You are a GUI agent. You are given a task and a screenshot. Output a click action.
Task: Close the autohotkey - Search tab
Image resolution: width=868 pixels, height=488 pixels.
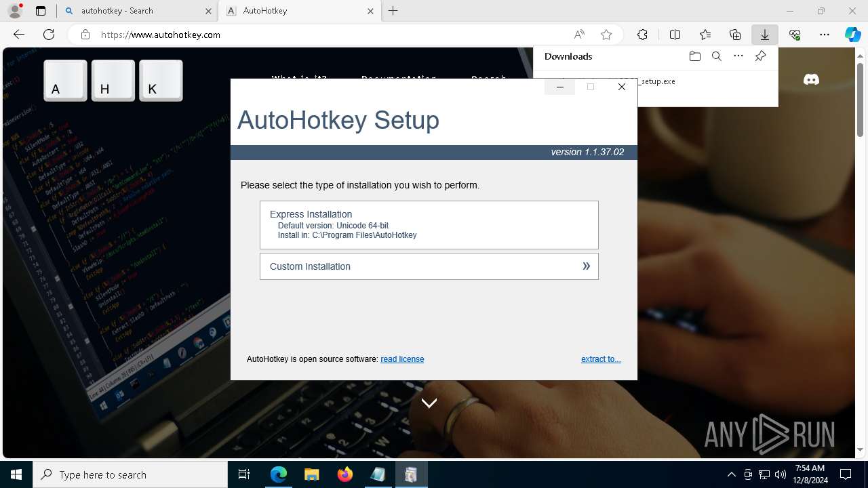pos(208,11)
